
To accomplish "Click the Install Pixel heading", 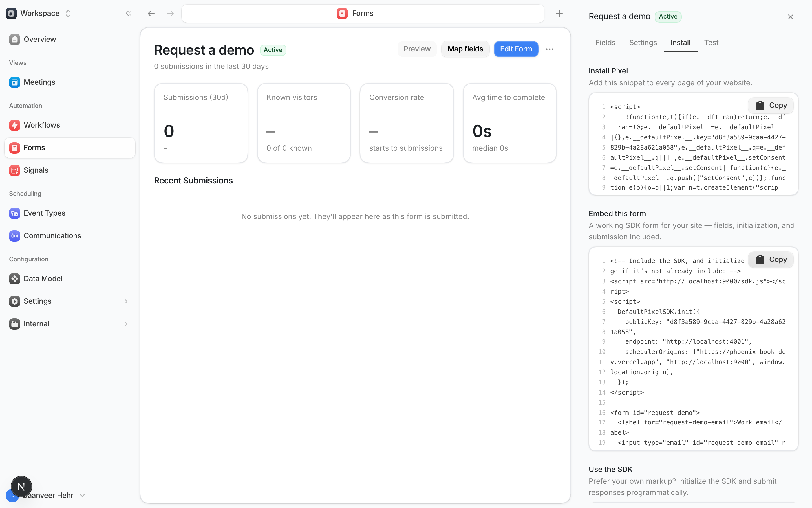I will coord(608,71).
